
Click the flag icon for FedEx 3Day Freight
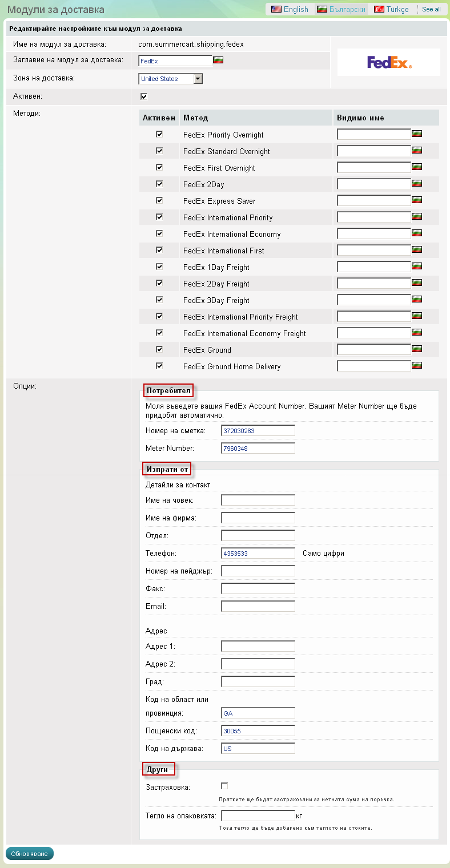[x=417, y=300]
